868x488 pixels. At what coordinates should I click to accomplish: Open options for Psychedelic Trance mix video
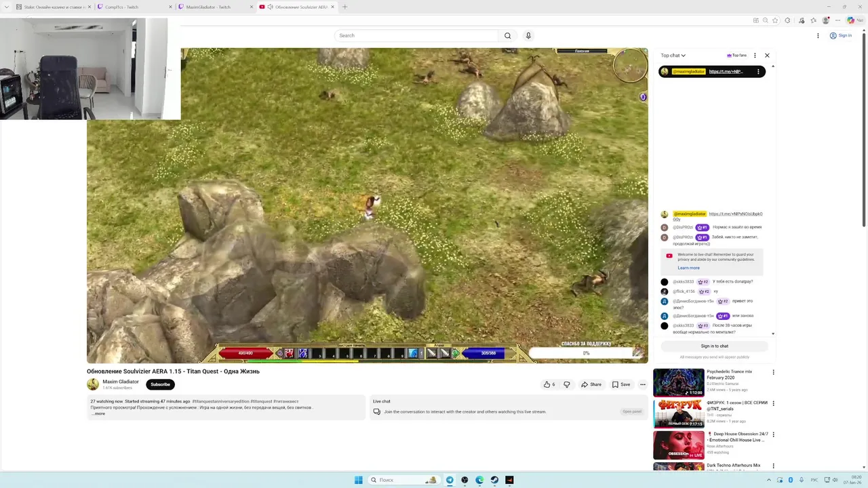click(x=773, y=372)
